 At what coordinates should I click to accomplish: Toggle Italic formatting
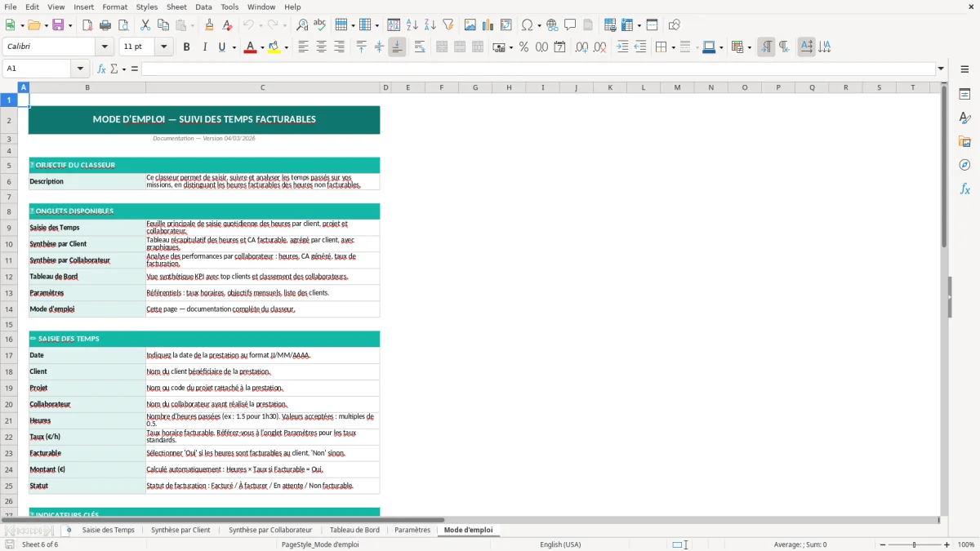(204, 47)
